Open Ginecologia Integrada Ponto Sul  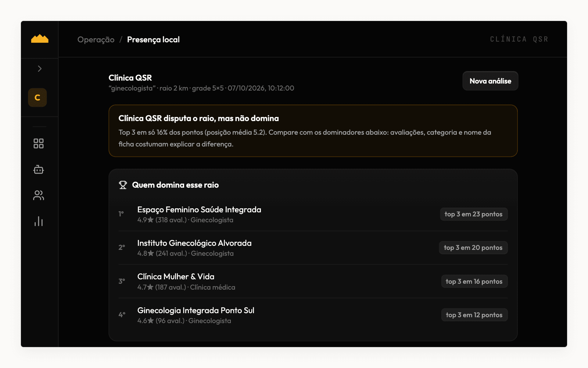196,311
